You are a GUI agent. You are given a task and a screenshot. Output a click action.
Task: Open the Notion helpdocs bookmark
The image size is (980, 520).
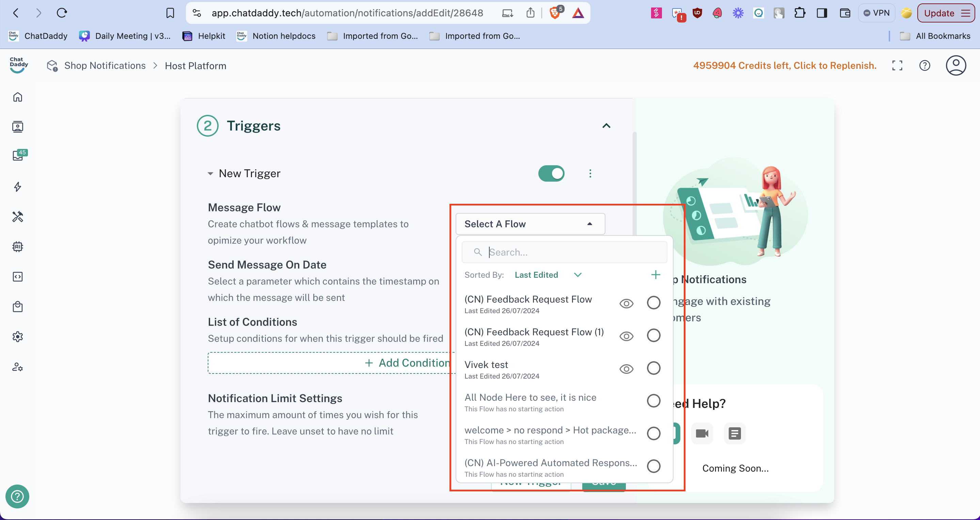point(276,36)
